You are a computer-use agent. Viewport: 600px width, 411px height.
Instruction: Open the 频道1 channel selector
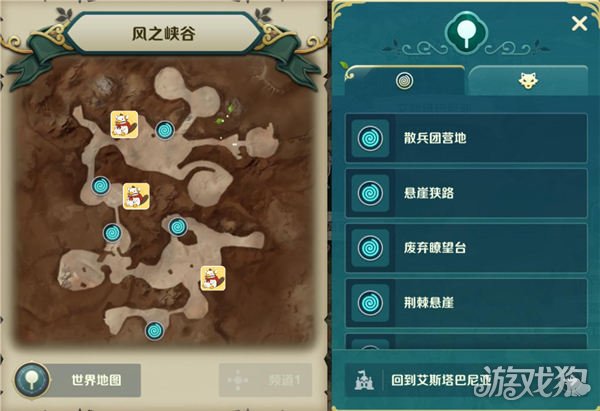tap(265, 380)
